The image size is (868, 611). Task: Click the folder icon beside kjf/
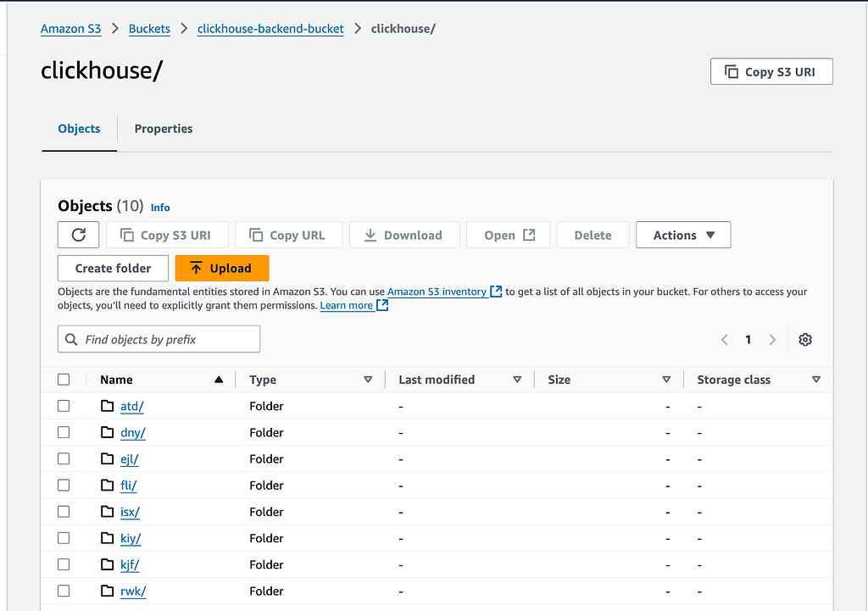click(108, 564)
